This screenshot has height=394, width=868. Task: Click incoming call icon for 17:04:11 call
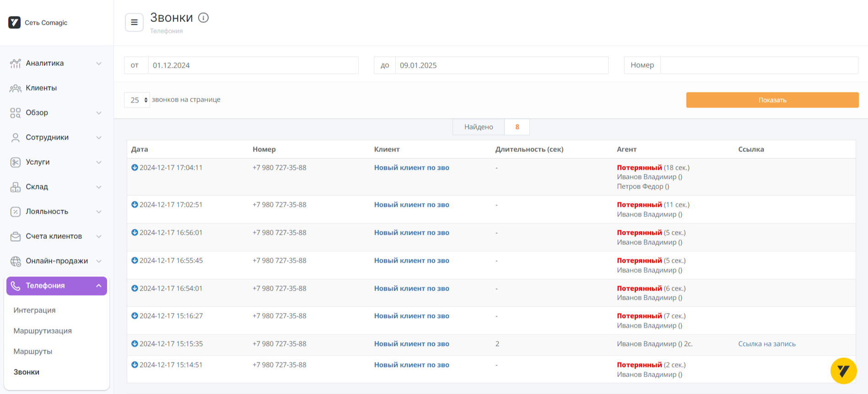(135, 167)
